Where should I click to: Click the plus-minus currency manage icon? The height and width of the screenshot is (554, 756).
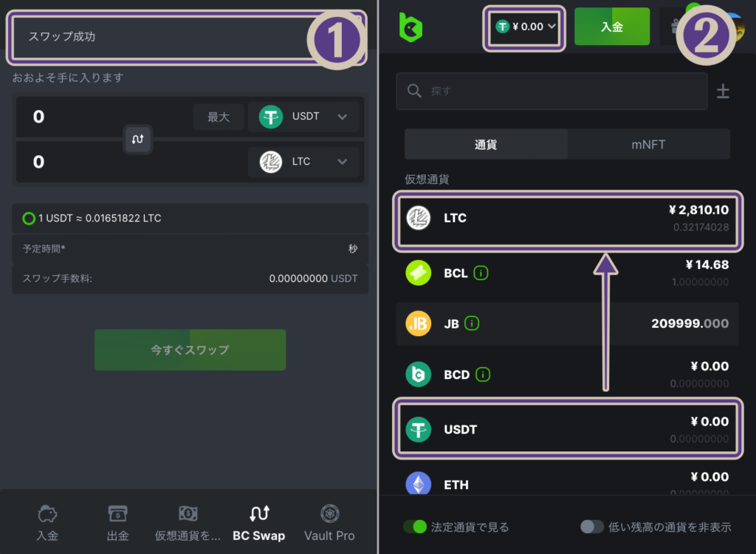(x=723, y=91)
